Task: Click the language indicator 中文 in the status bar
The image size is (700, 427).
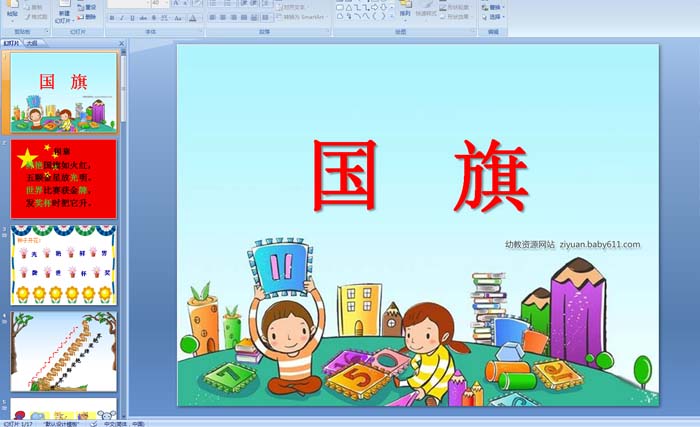Action: pos(124,423)
